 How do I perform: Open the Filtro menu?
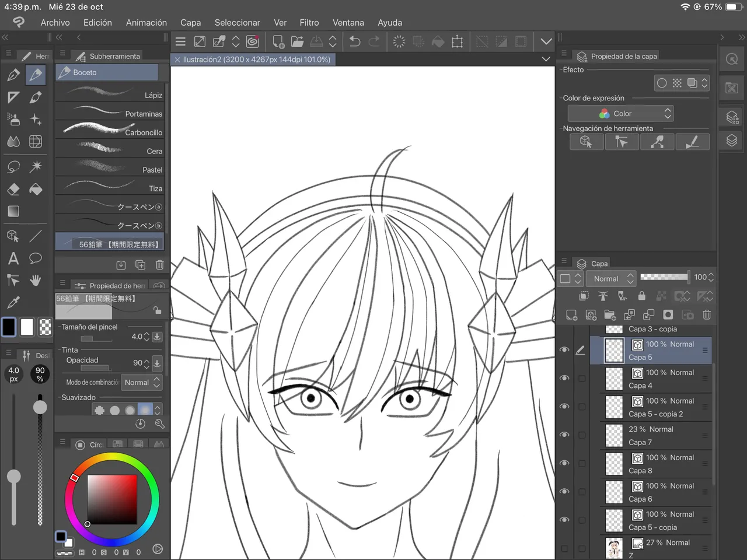click(309, 23)
